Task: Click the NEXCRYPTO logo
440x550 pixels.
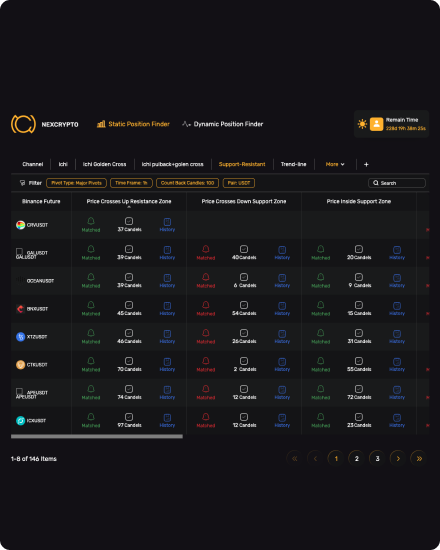Action: 23,124
